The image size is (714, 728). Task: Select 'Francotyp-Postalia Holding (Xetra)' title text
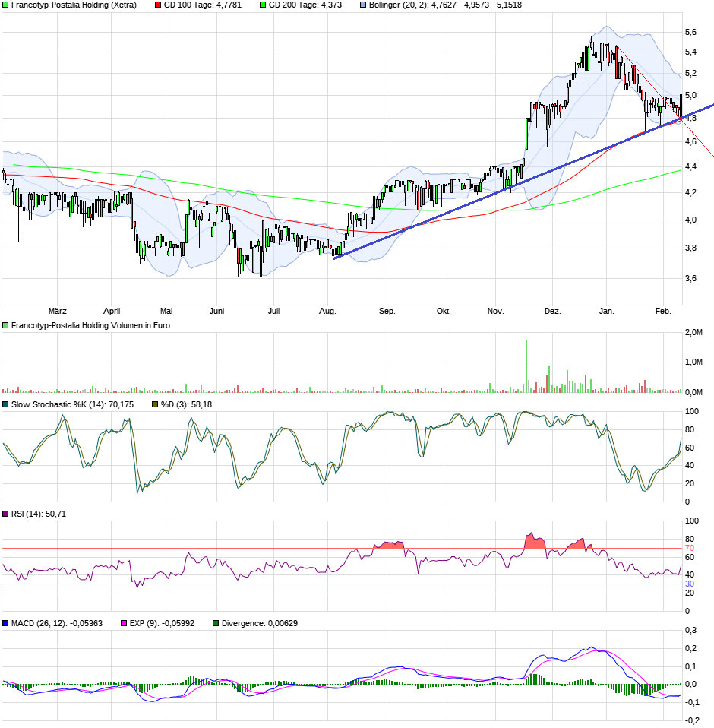pyautogui.click(x=74, y=5)
